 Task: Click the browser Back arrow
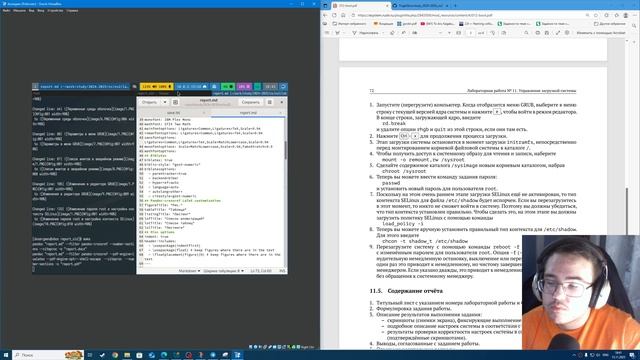click(x=325, y=15)
